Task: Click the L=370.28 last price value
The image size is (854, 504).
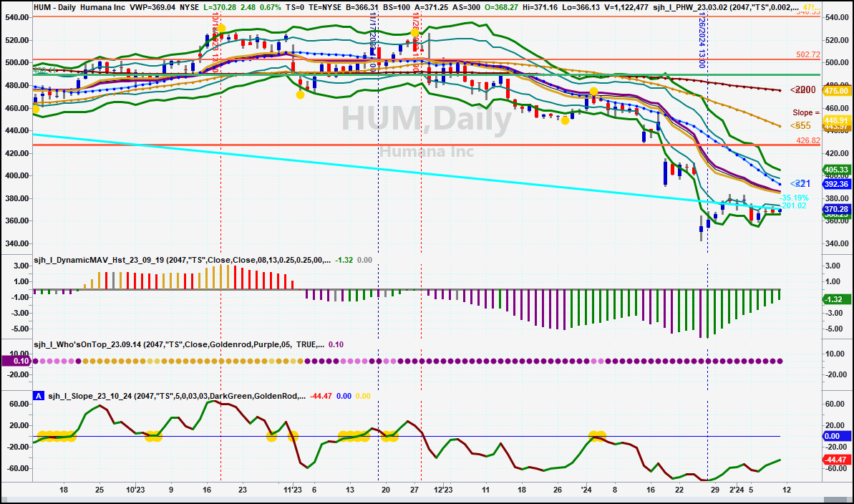Action: pyautogui.click(x=220, y=8)
